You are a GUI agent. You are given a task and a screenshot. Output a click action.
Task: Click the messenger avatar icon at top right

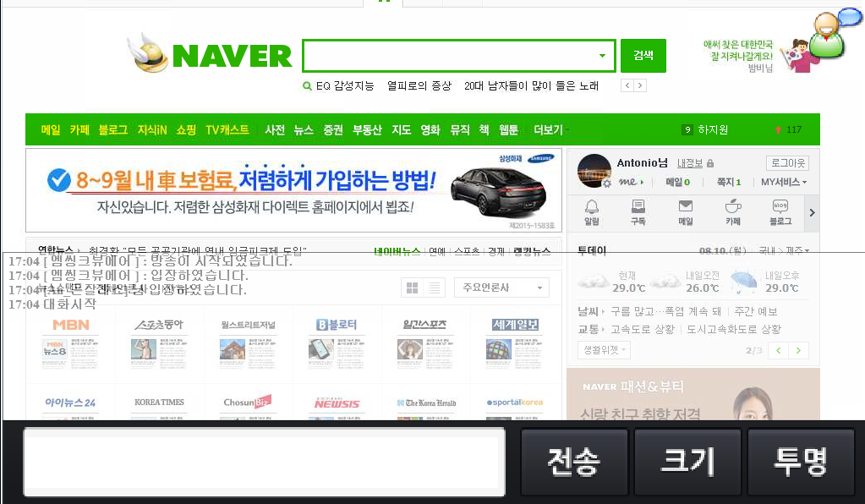click(x=829, y=34)
